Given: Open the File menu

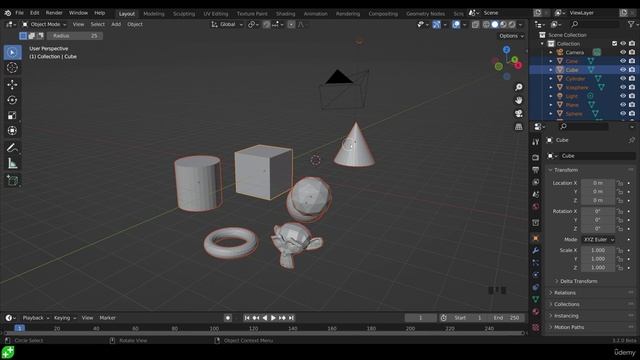Looking at the screenshot, I should click(x=19, y=13).
